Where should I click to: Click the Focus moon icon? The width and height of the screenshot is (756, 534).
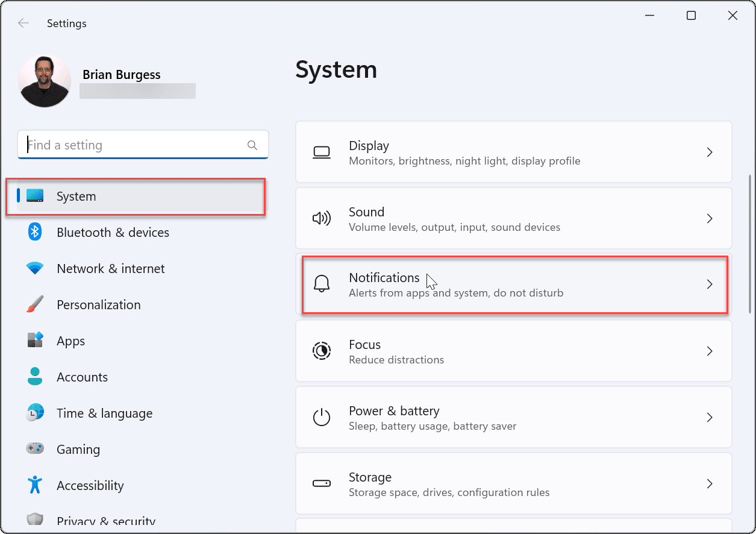322,351
